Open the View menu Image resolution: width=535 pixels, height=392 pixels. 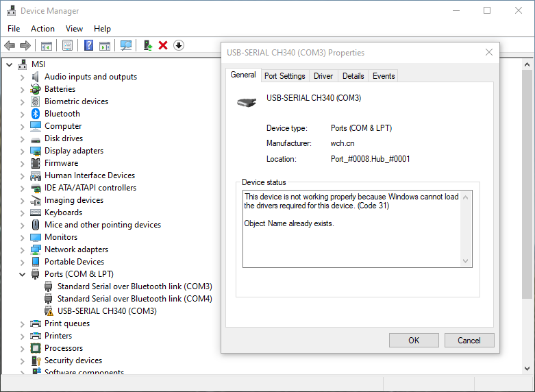[x=74, y=29]
